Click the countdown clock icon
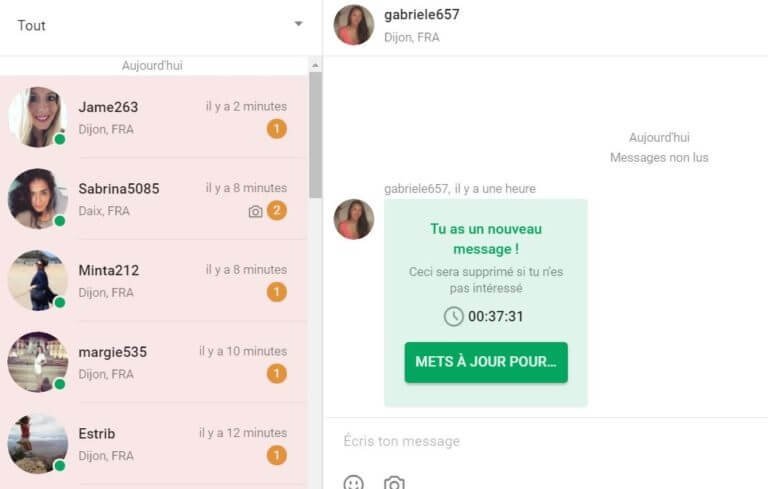 (454, 316)
